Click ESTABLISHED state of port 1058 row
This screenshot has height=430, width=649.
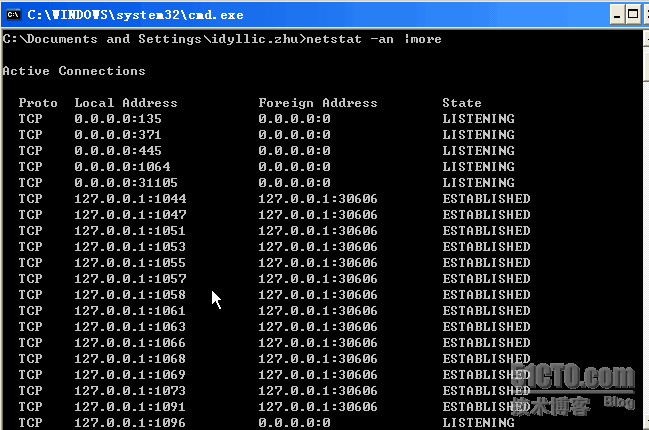486,295
